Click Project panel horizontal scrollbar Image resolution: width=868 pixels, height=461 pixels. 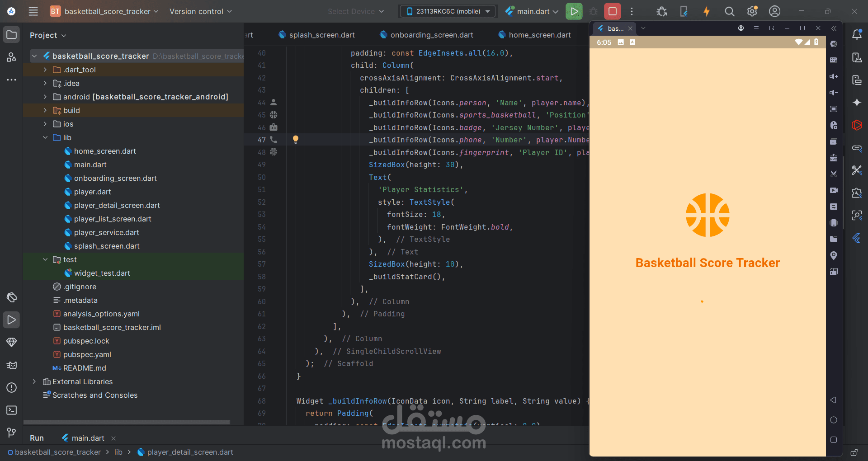pyautogui.click(x=127, y=422)
